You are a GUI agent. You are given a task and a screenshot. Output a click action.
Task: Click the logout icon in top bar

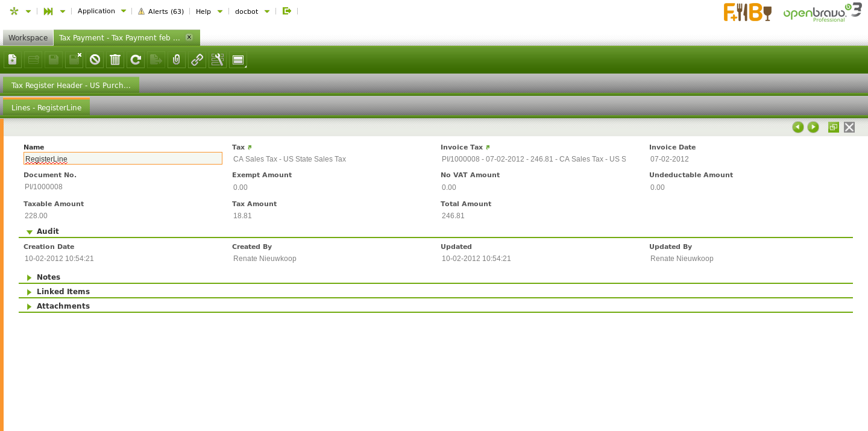pos(287,11)
